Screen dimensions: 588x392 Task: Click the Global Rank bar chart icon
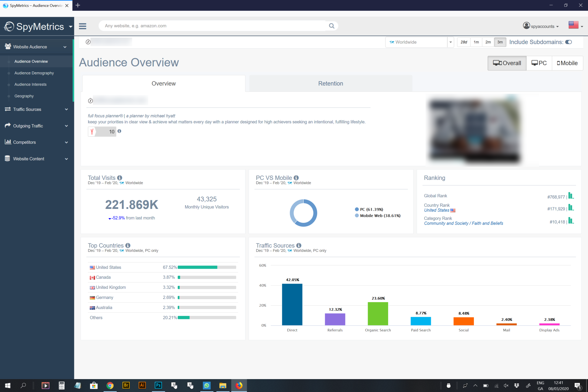[x=571, y=195]
